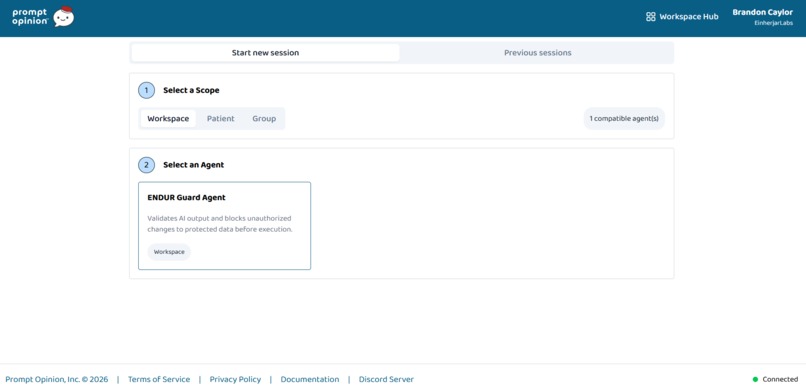Switch to the Previous sessions tab
The image size is (806, 392).
coord(537,53)
